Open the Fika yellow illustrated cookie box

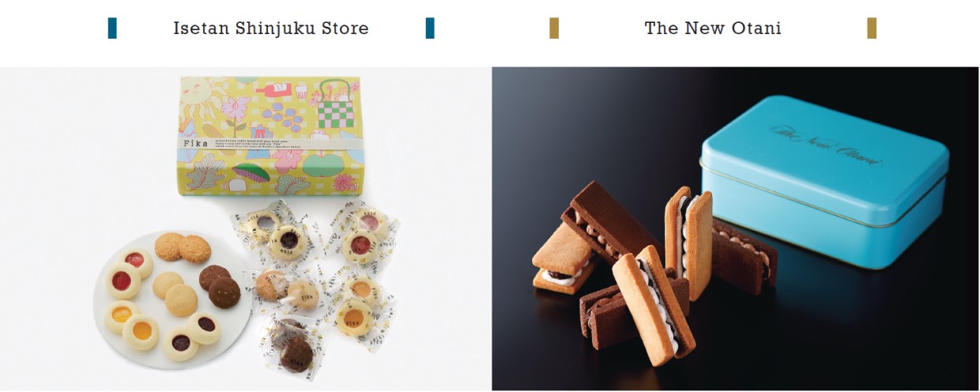tap(269, 136)
